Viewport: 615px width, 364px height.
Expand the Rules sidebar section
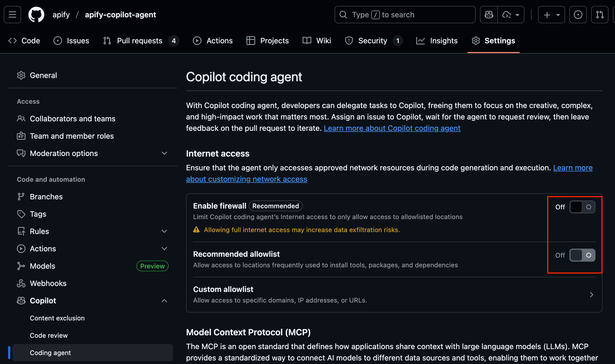(x=164, y=231)
